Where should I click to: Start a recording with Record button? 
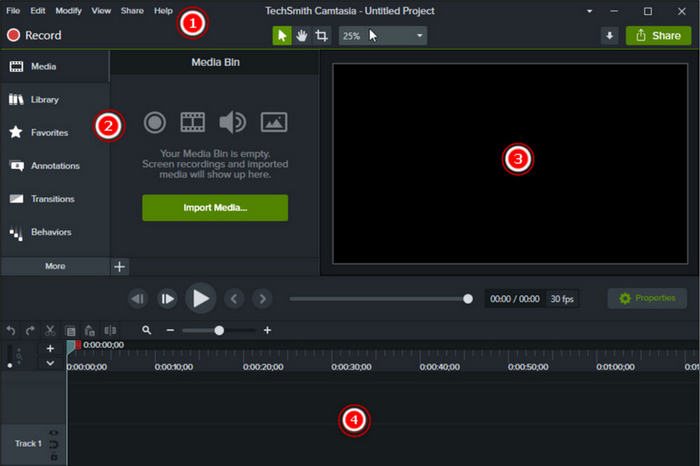[x=34, y=35]
